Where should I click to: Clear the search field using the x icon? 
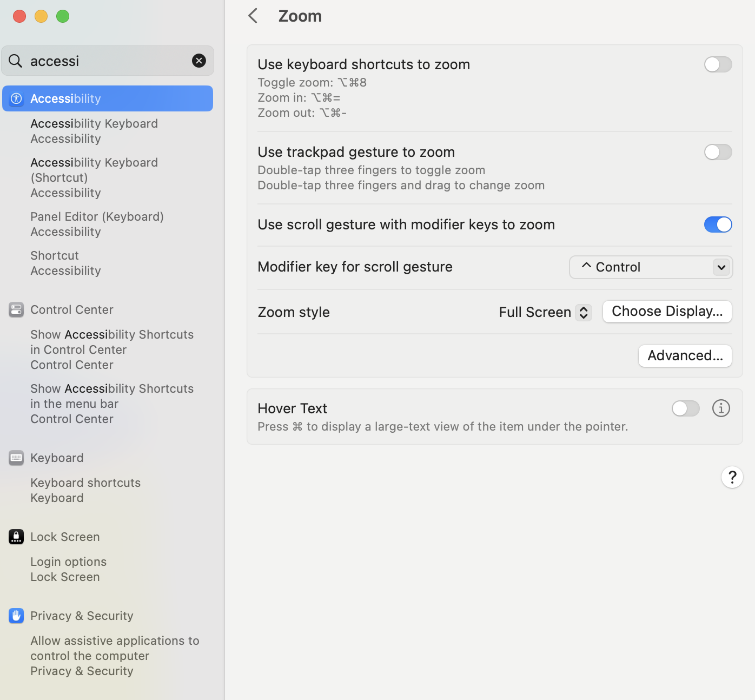[x=199, y=61]
